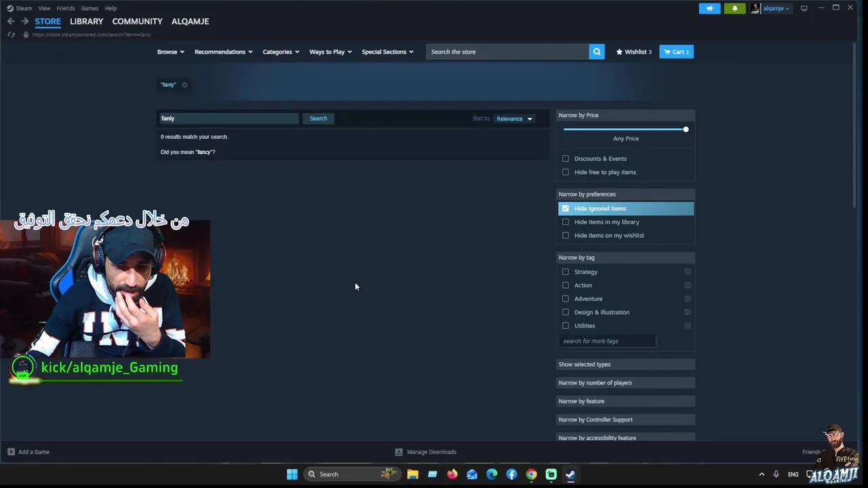Open the Wishlist star button

pyautogui.click(x=634, y=52)
